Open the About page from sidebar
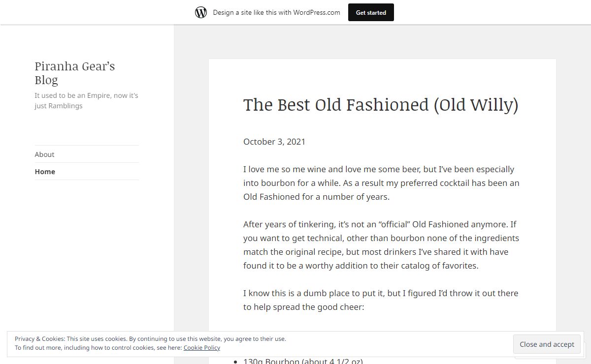The height and width of the screenshot is (364, 591). pyautogui.click(x=44, y=154)
